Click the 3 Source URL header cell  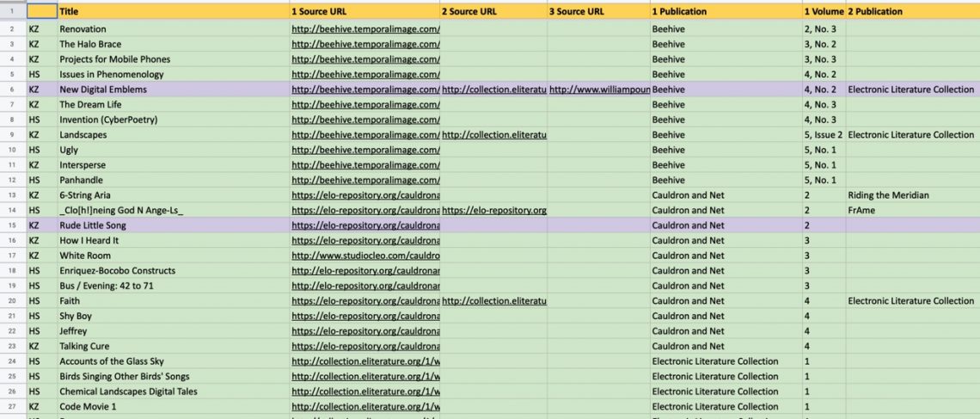599,11
